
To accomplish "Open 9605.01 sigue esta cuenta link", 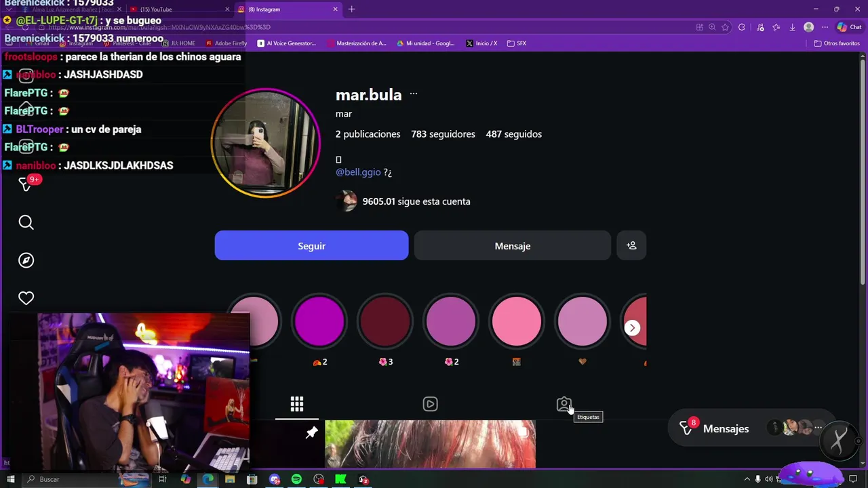I will [x=416, y=201].
